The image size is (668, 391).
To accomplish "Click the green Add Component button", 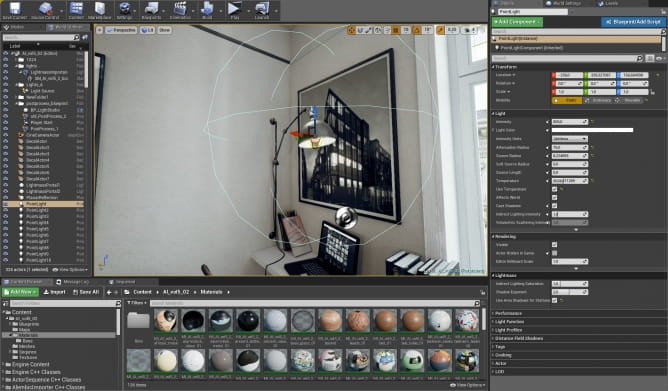I will point(517,21).
